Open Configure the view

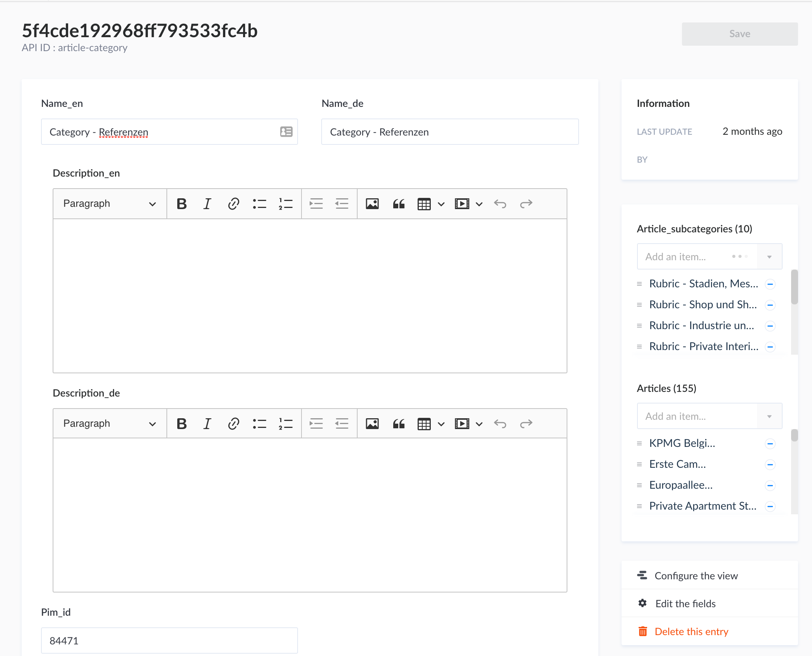click(696, 575)
